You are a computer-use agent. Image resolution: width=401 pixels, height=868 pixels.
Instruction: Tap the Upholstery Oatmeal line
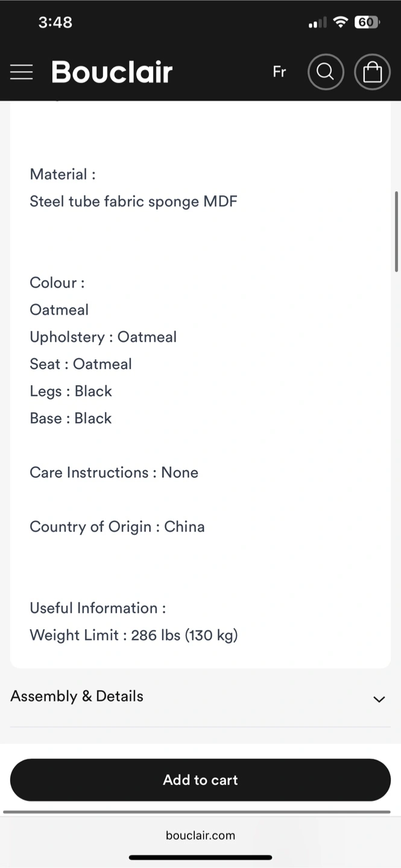tap(103, 337)
